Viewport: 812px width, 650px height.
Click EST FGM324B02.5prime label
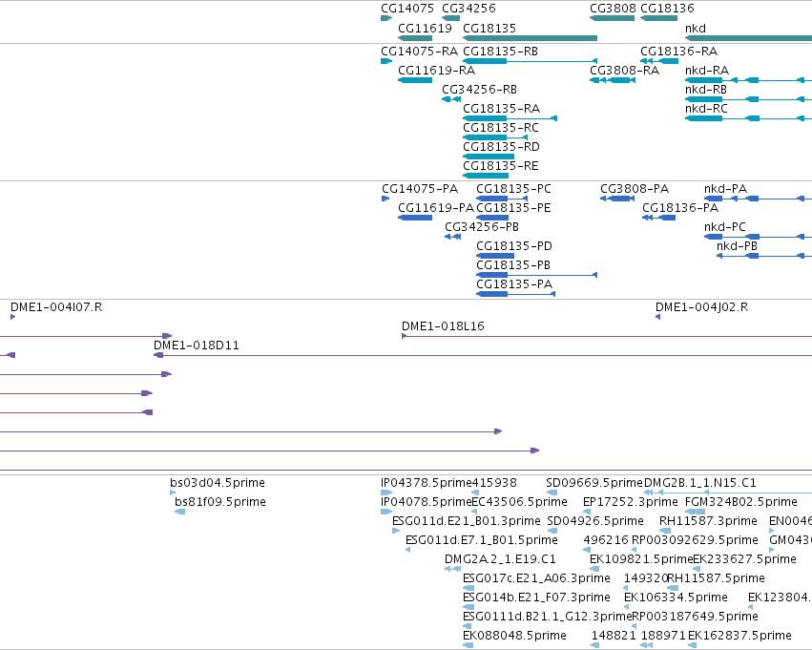point(741,502)
